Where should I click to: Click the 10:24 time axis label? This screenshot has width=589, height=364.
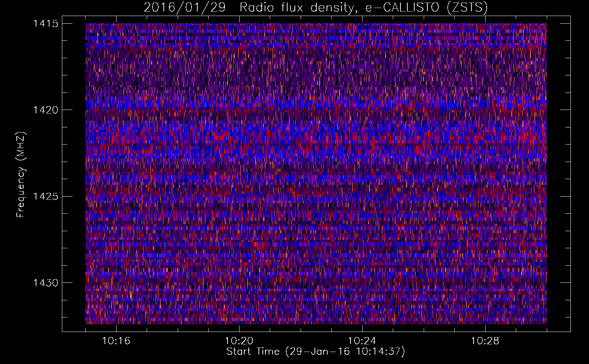point(362,341)
